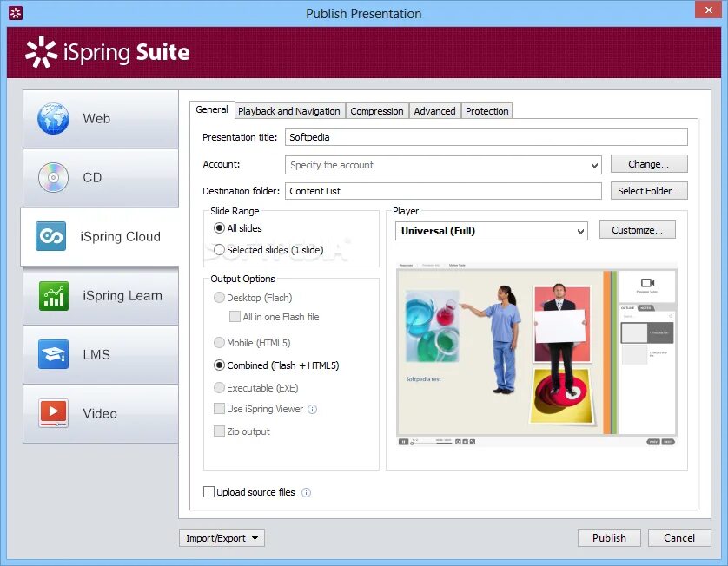Click the preview playback progress slider

tap(431, 443)
